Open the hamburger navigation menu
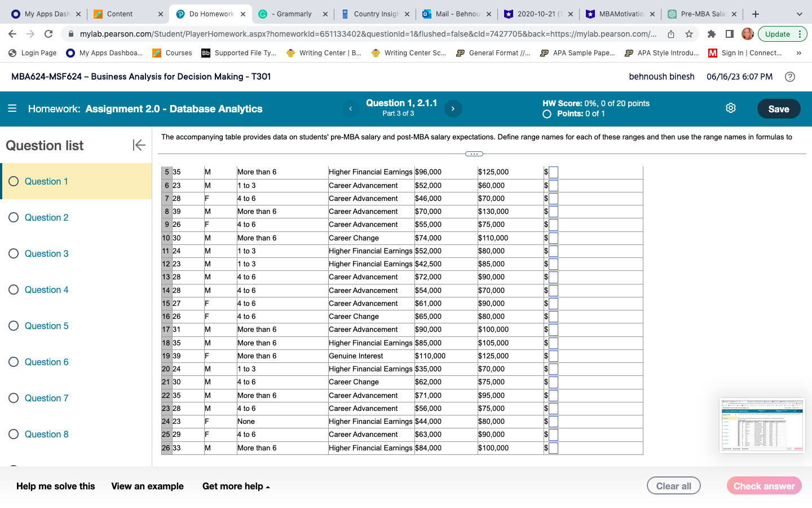This screenshot has height=508, width=812. pos(12,108)
